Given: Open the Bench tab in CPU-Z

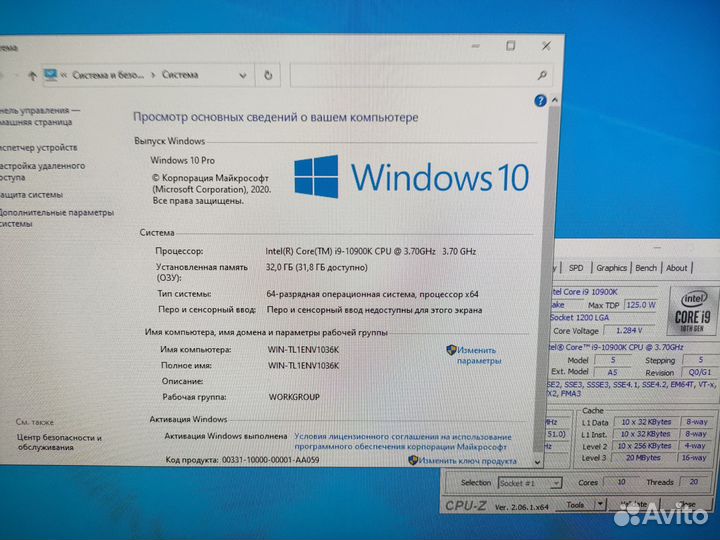Looking at the screenshot, I should (646, 268).
